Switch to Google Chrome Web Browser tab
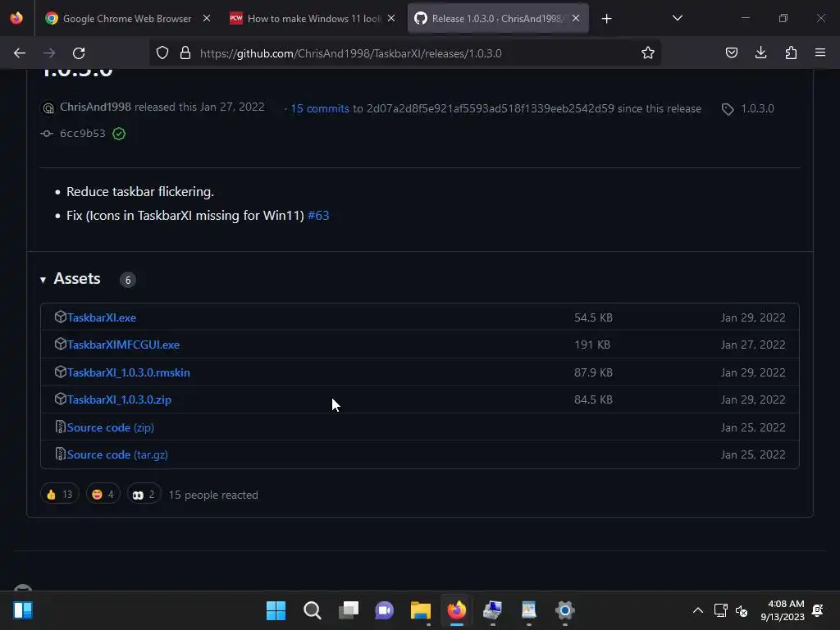The height and width of the screenshot is (630, 840). 126,19
